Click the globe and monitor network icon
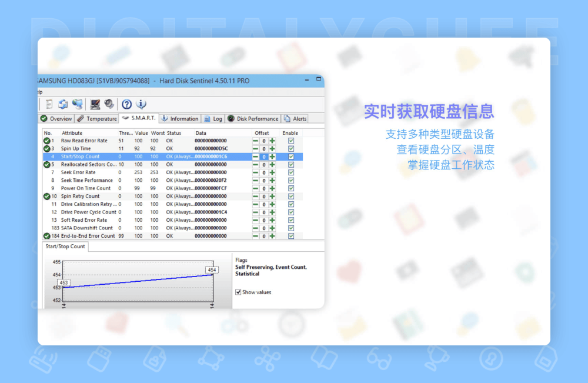This screenshot has height=383, width=588. pos(78,104)
